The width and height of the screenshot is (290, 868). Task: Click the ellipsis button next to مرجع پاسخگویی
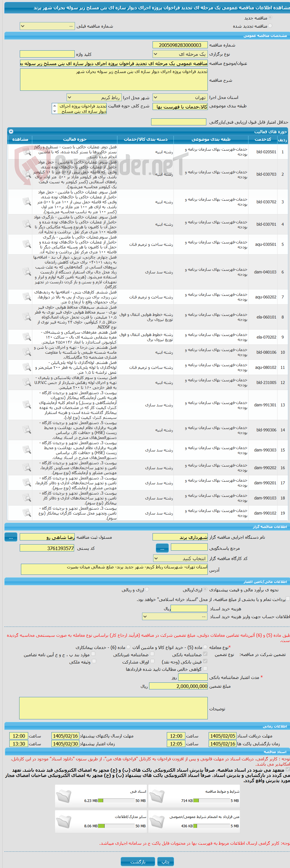[x=162, y=548]
